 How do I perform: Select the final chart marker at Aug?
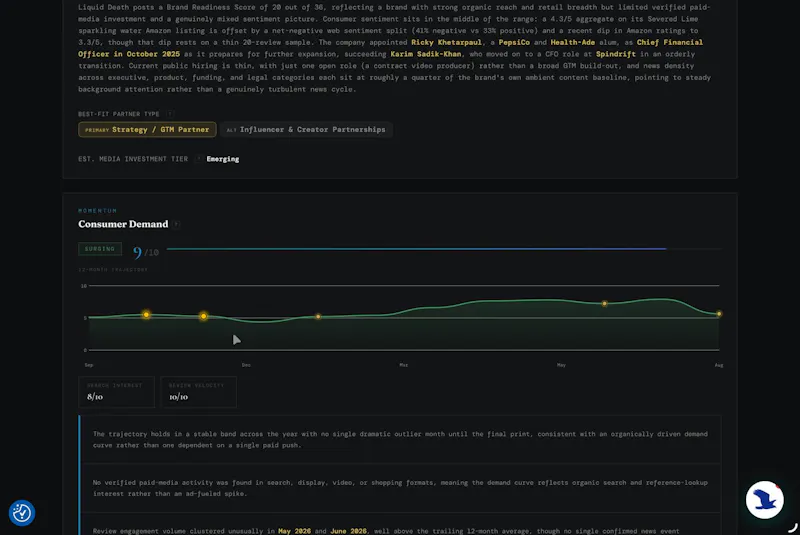[719, 314]
